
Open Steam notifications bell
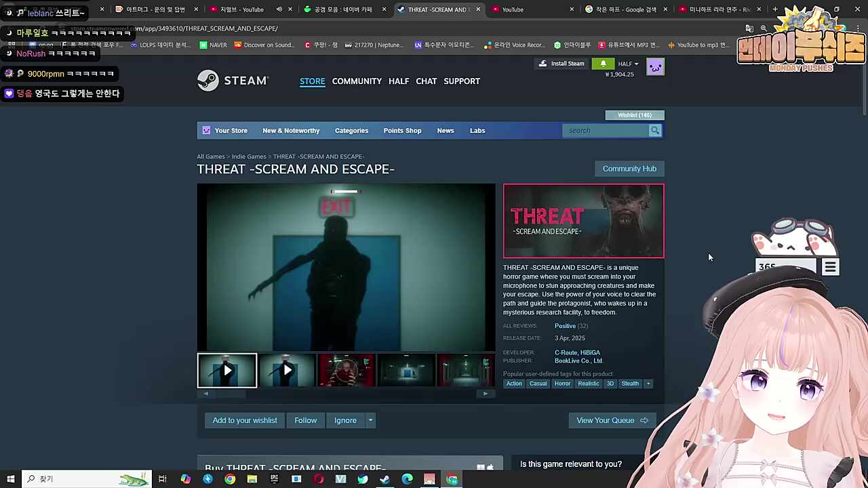pyautogui.click(x=603, y=64)
